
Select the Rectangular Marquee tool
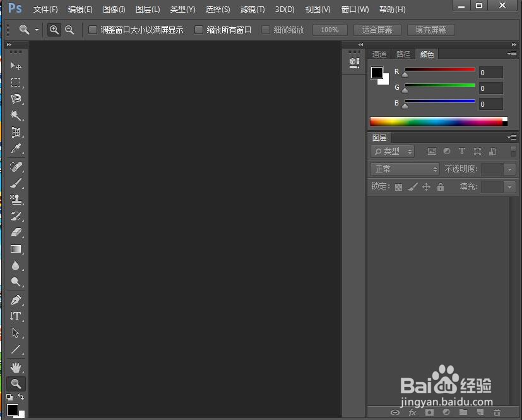point(16,82)
